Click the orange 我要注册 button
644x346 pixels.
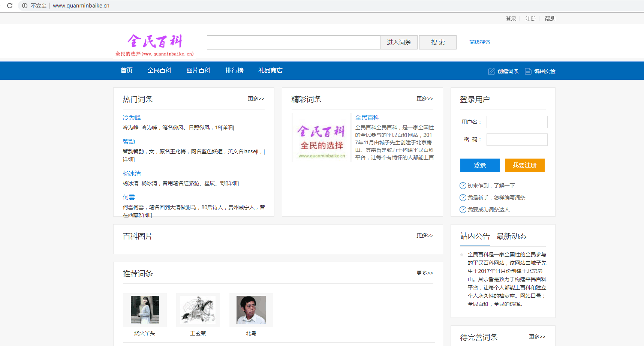[524, 165]
